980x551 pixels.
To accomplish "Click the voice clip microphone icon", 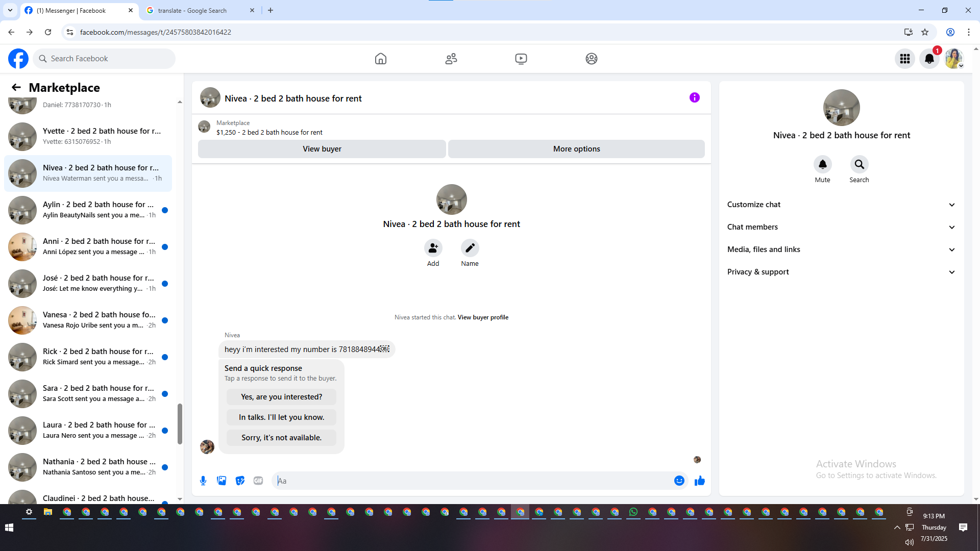I will (203, 481).
